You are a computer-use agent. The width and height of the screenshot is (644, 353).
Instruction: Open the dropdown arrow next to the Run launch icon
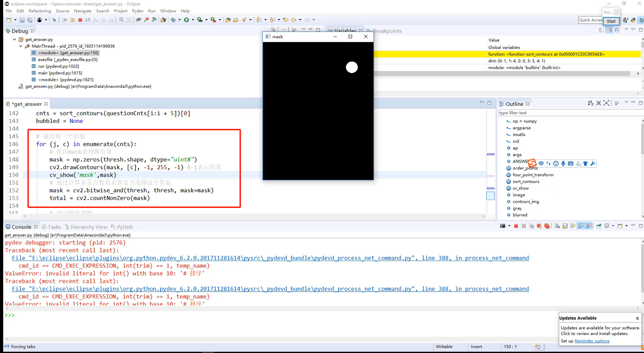[x=193, y=20]
